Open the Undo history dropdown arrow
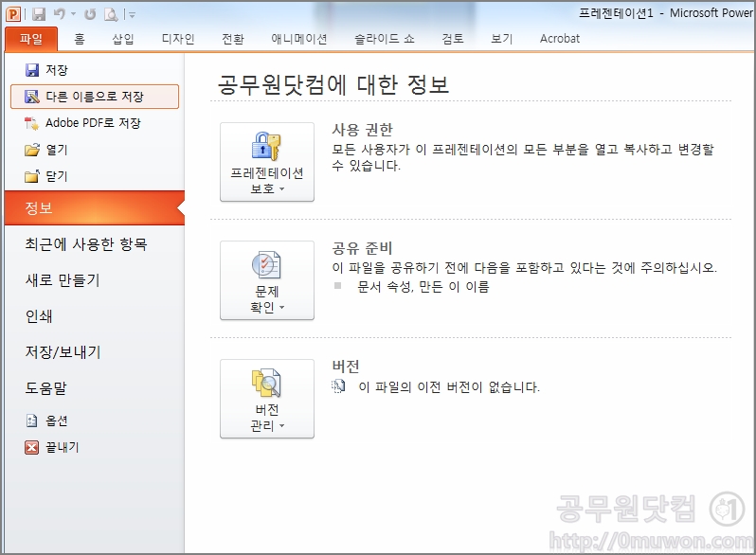Viewport: 756px width, 555px height. tap(73, 14)
